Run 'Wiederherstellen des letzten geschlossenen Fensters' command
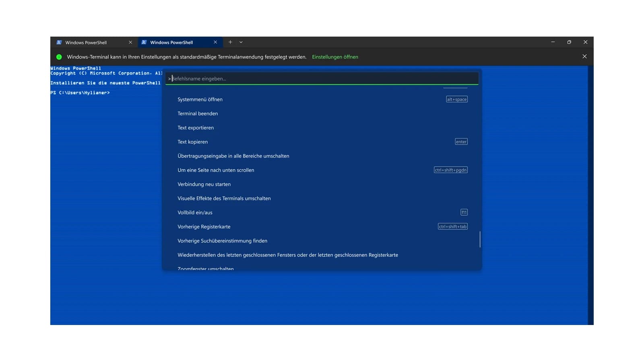 322,255
